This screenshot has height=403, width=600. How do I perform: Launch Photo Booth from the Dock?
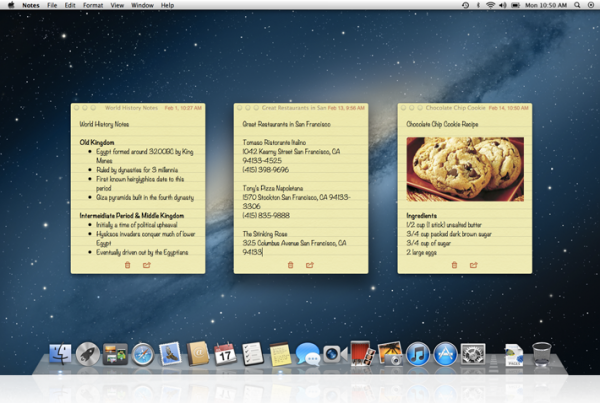click(x=362, y=353)
